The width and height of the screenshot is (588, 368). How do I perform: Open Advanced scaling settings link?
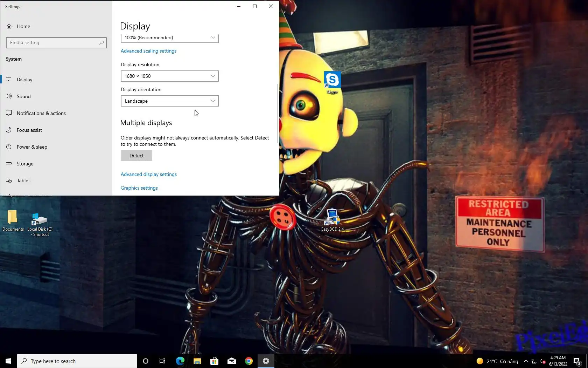(x=148, y=51)
